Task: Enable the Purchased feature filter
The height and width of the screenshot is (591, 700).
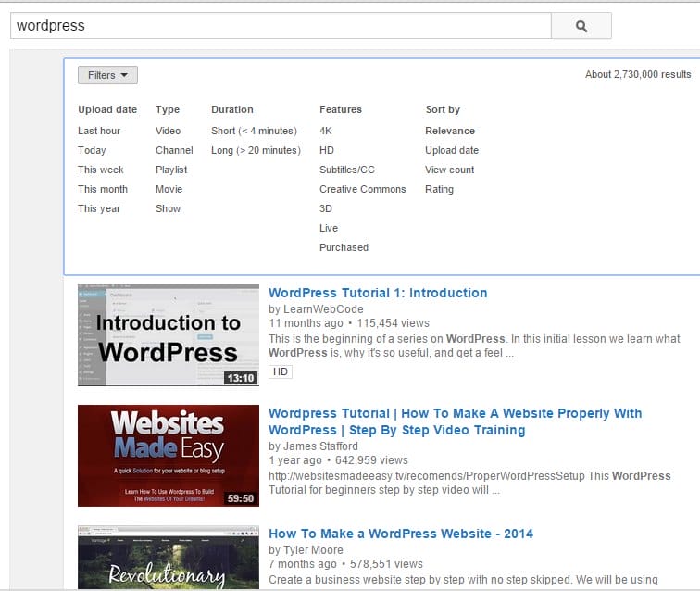Action: pos(344,247)
